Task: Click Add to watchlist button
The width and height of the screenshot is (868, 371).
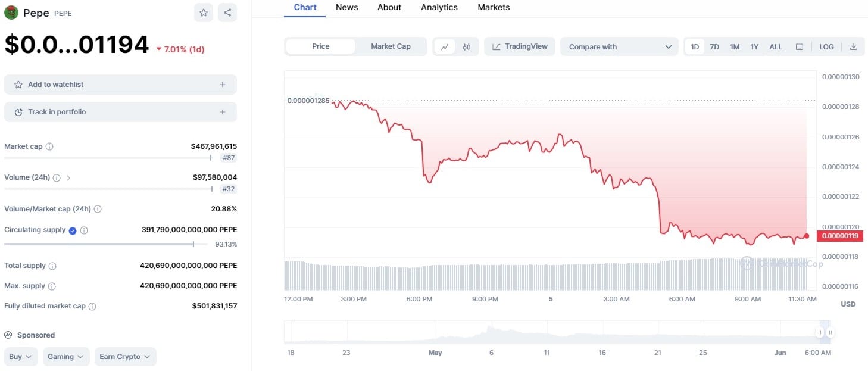Action: click(120, 85)
